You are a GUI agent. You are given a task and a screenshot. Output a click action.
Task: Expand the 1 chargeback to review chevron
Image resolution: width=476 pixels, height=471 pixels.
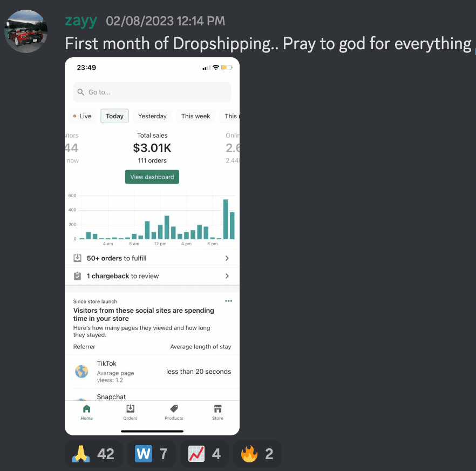[227, 276]
